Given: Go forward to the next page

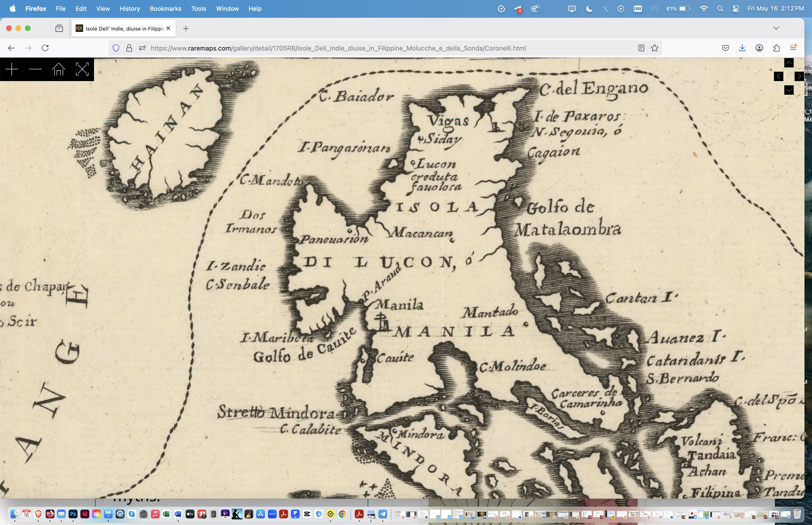Looking at the screenshot, I should tap(28, 48).
